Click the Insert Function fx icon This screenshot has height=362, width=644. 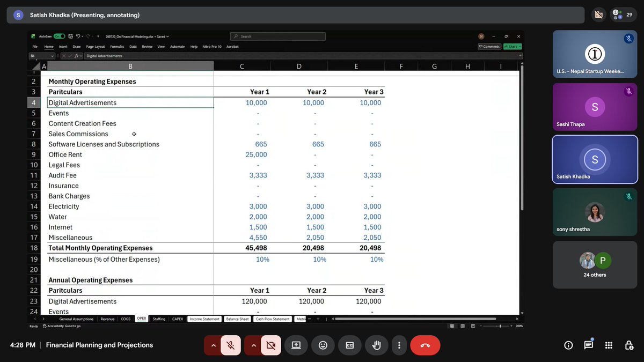tap(77, 56)
